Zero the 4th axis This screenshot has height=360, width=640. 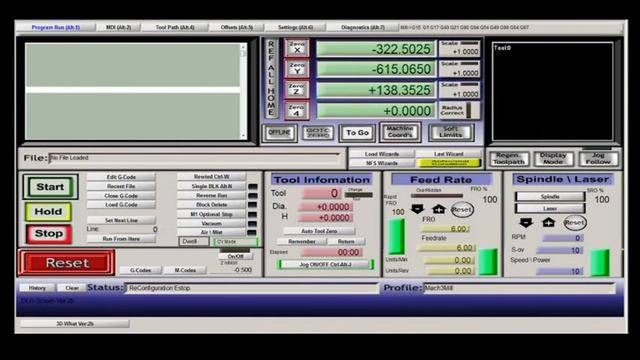point(297,110)
